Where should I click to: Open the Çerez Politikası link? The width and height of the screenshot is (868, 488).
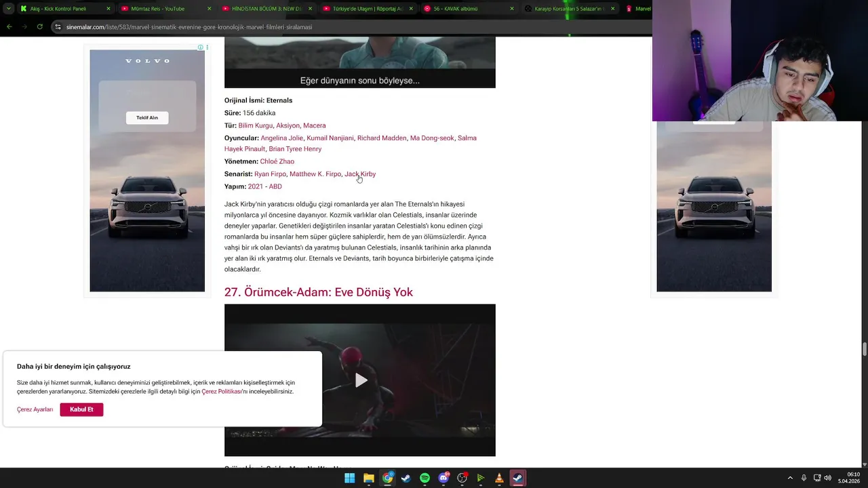coord(221,392)
